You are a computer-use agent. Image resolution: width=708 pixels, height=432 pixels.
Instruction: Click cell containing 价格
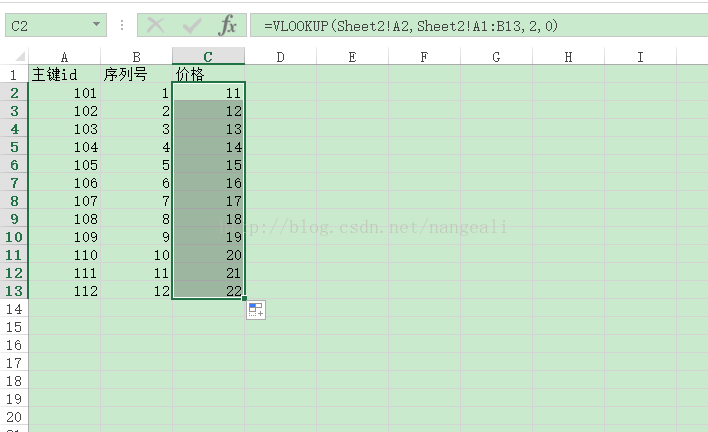[x=208, y=74]
